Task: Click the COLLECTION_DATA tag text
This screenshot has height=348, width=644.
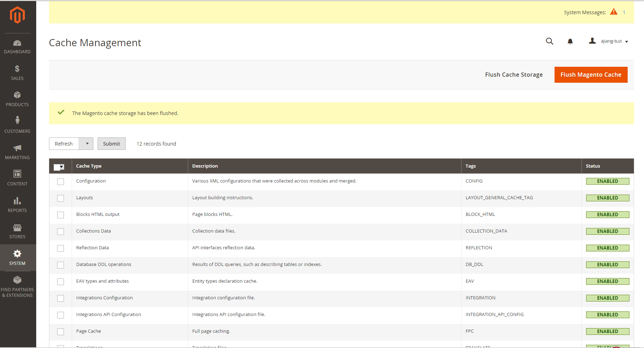Action: [x=486, y=231]
